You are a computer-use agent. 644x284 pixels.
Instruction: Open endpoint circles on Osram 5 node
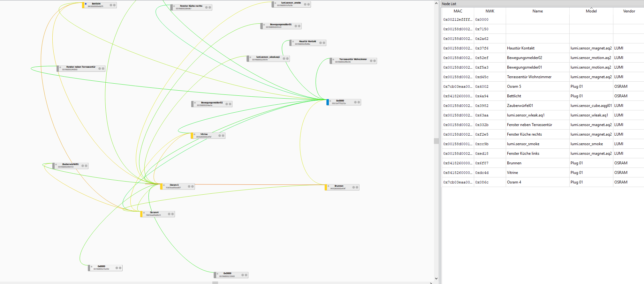(191, 186)
